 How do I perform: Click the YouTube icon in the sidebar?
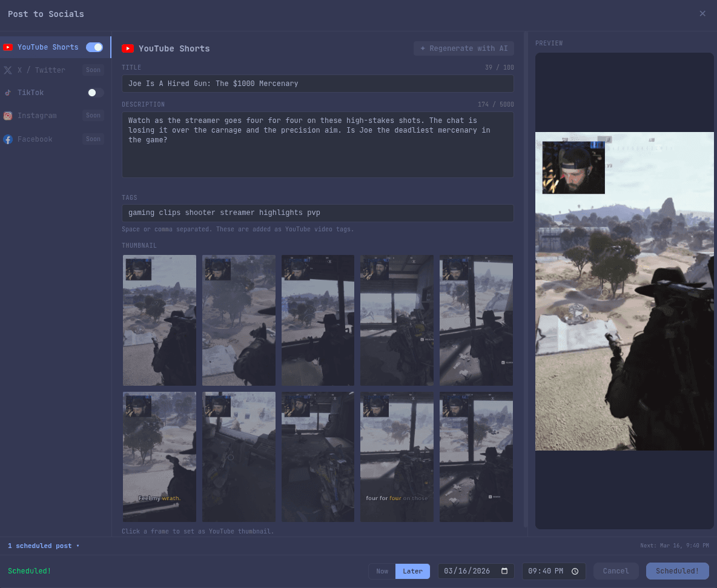(8, 47)
